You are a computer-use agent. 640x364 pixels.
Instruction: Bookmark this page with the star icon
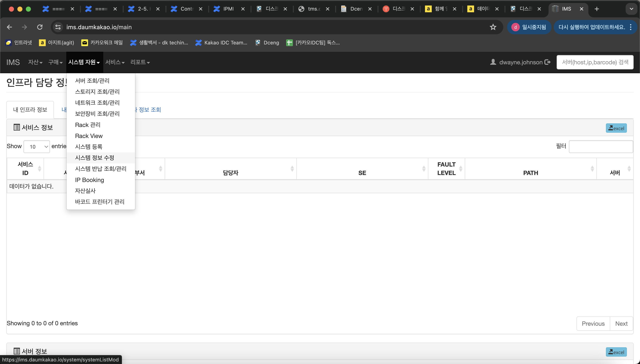(493, 27)
